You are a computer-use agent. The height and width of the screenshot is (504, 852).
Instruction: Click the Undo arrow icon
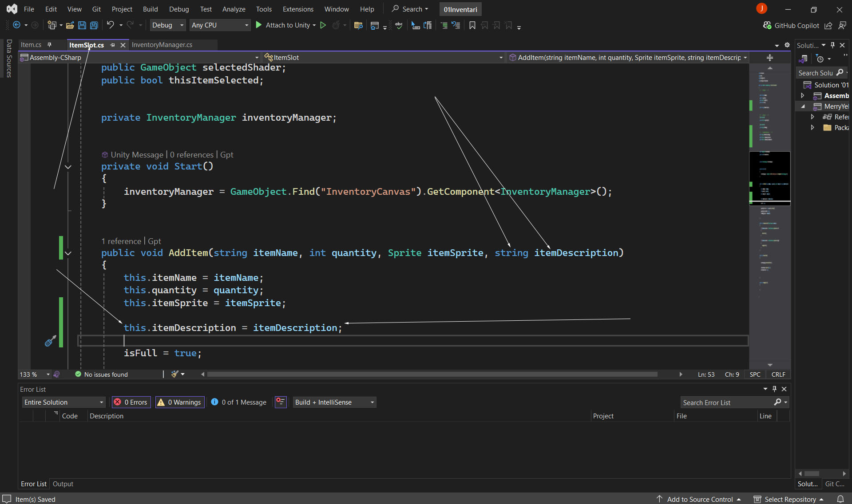pyautogui.click(x=110, y=25)
